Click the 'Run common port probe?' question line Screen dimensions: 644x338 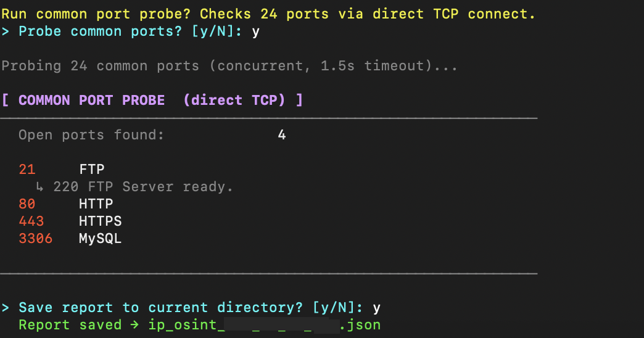268,14
